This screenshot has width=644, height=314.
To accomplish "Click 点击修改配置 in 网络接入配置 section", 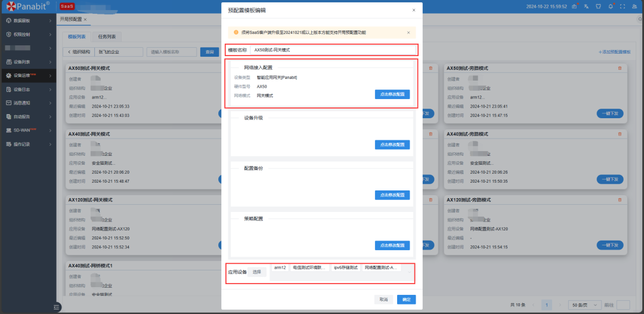I will [392, 94].
